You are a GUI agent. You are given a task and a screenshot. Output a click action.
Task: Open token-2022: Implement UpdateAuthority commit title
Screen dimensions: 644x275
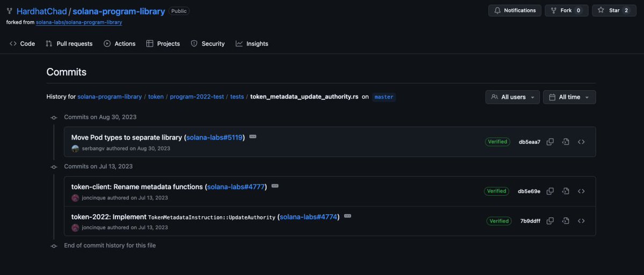[173, 217]
